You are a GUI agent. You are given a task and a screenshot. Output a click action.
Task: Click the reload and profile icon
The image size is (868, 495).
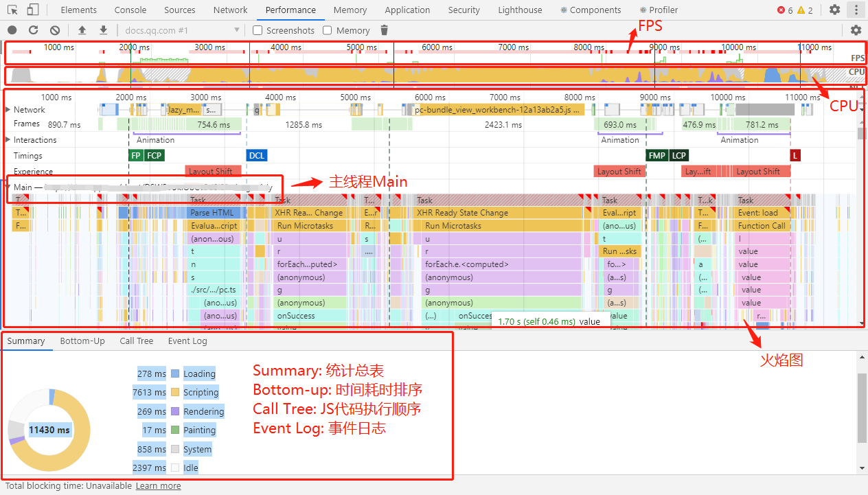(x=33, y=30)
